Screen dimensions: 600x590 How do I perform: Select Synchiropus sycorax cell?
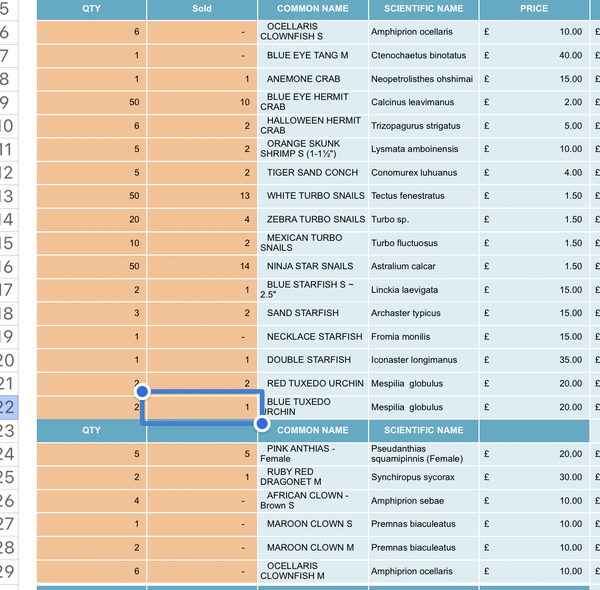pos(424,477)
